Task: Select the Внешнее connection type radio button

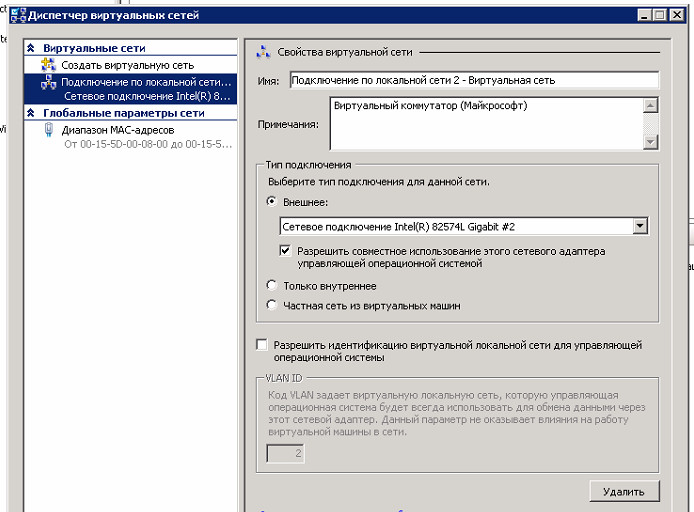Action: coord(272,201)
